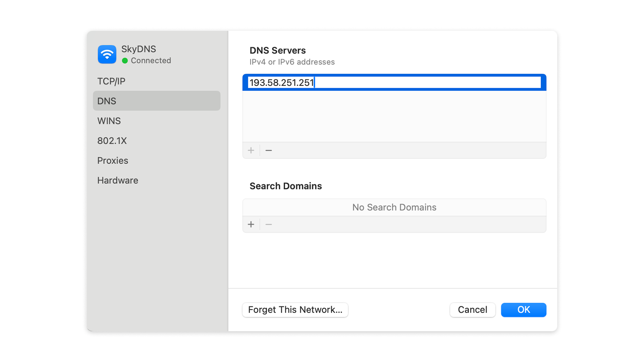Click the No Search Domains list
This screenshot has height=362, width=644.
(x=394, y=207)
